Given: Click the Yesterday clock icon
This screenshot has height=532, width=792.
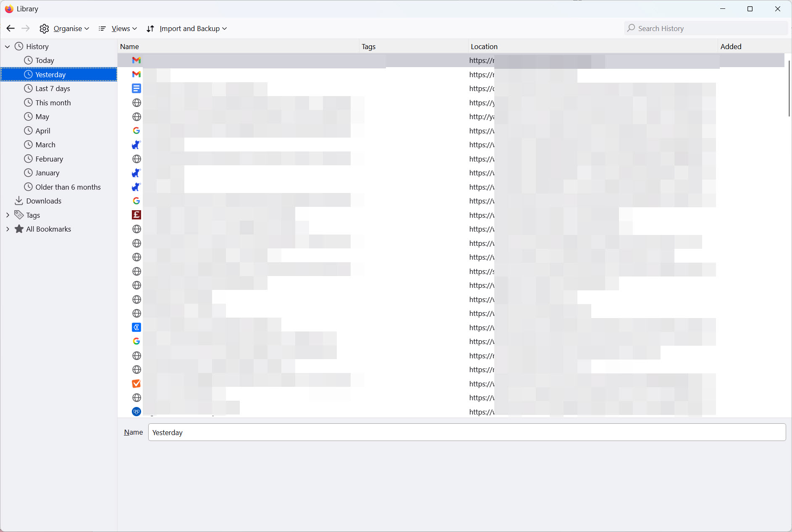Looking at the screenshot, I should click(x=28, y=74).
